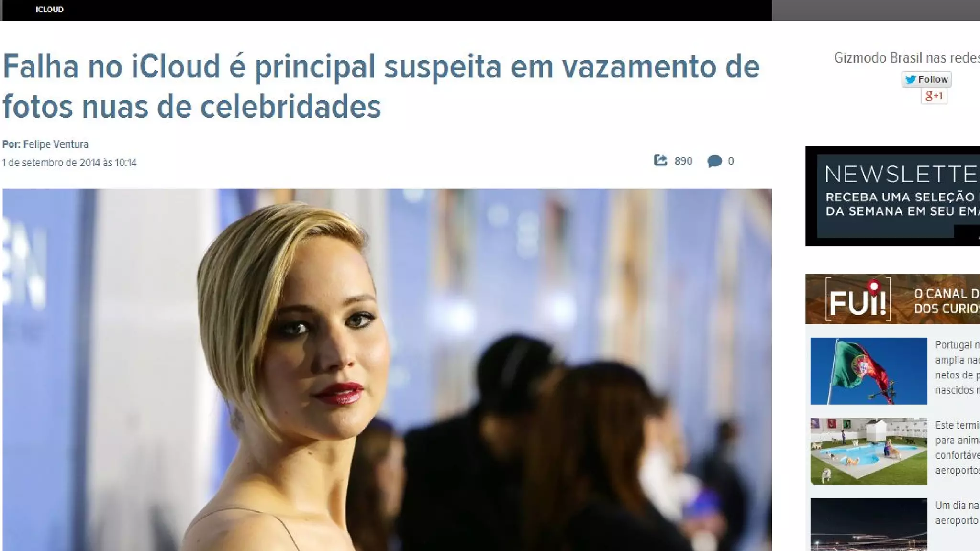
Task: Open the main article photo
Action: click(x=387, y=370)
